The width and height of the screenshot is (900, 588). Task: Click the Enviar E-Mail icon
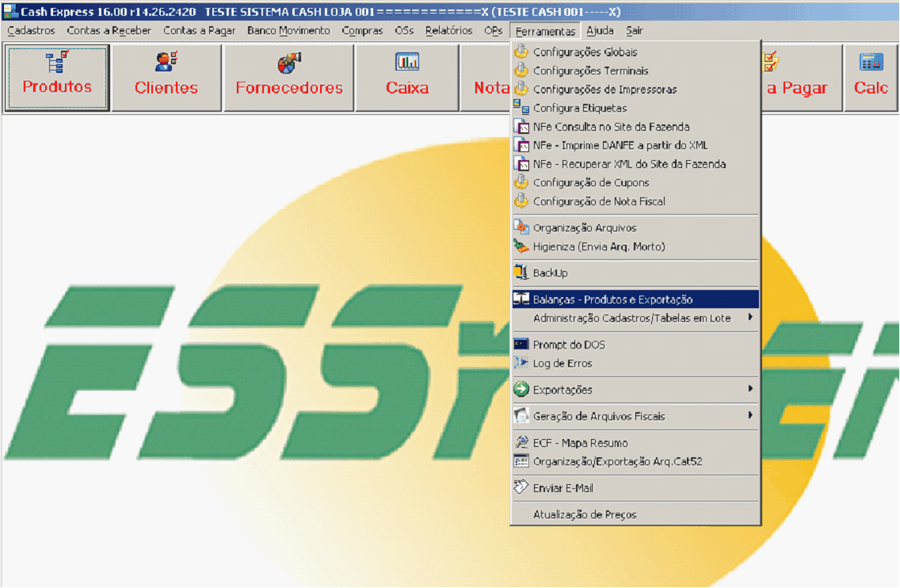point(521,488)
